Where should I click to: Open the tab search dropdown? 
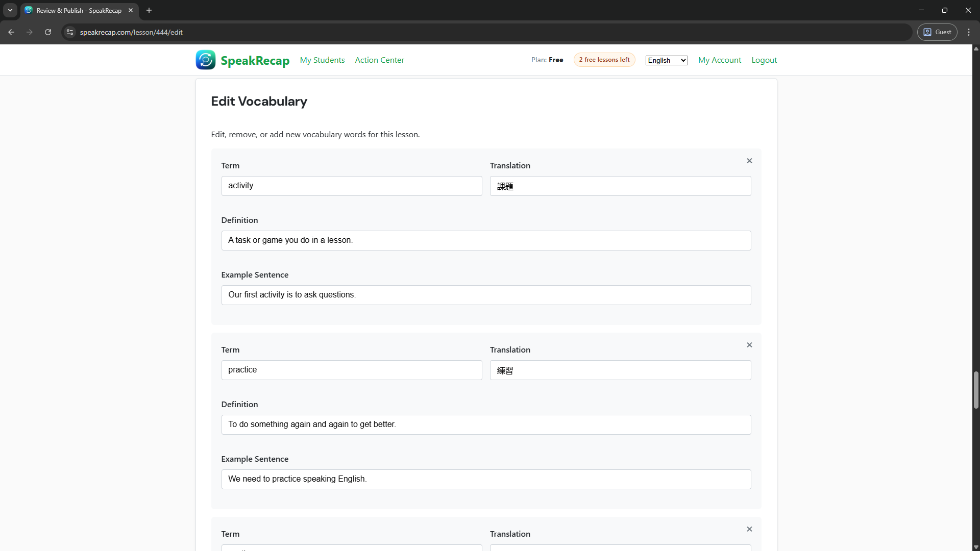click(x=10, y=10)
